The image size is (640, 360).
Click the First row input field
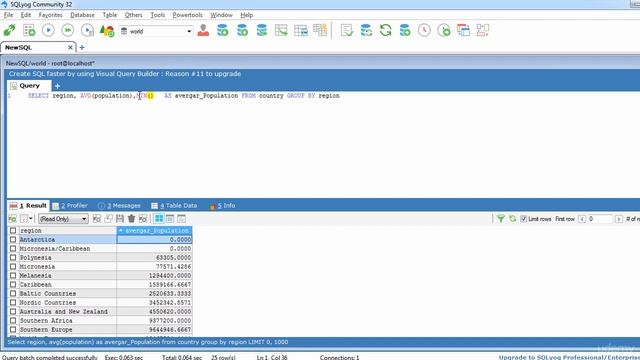(x=600, y=219)
